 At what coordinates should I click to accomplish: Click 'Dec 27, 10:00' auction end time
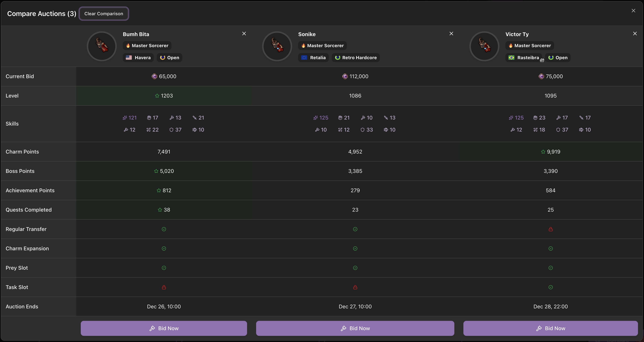tap(355, 306)
